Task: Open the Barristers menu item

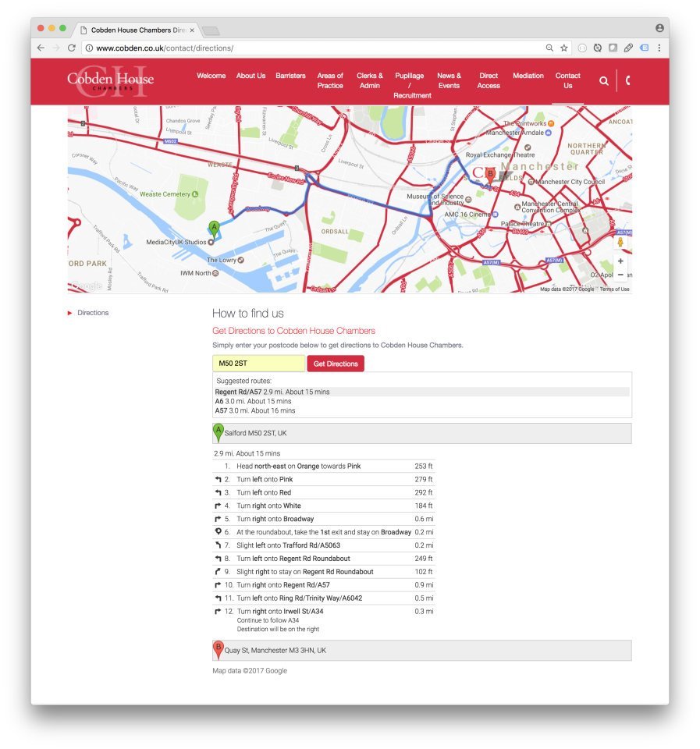Action: click(x=290, y=76)
